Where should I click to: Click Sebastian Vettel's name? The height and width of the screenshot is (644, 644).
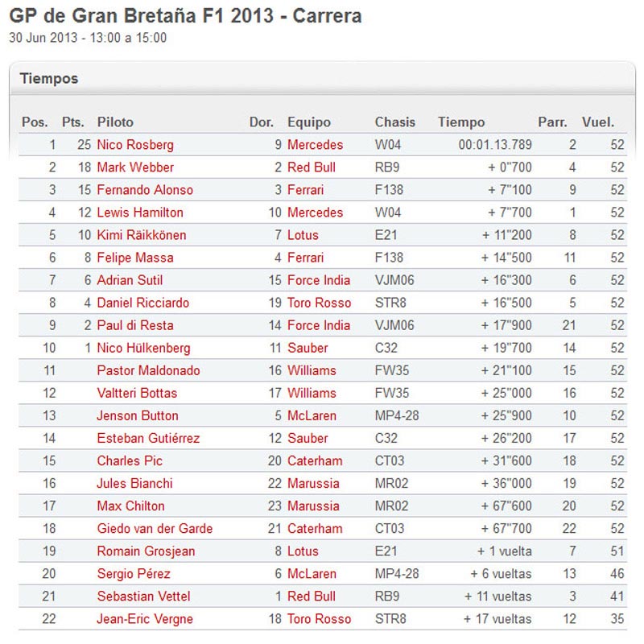(143, 597)
